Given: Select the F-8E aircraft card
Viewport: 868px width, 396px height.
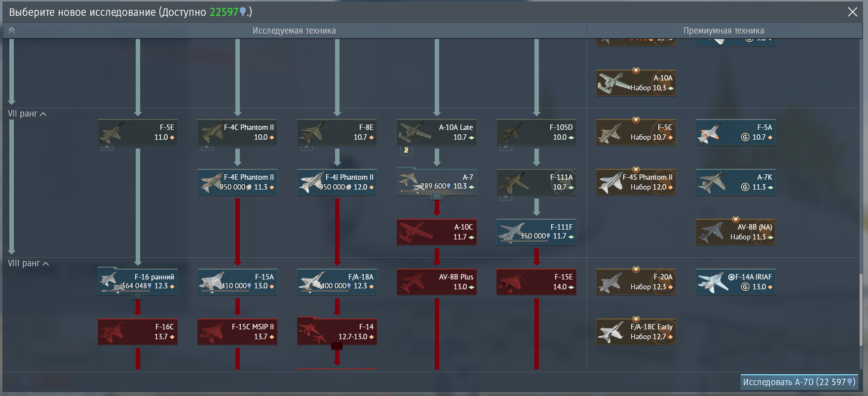Looking at the screenshot, I should point(337,132).
